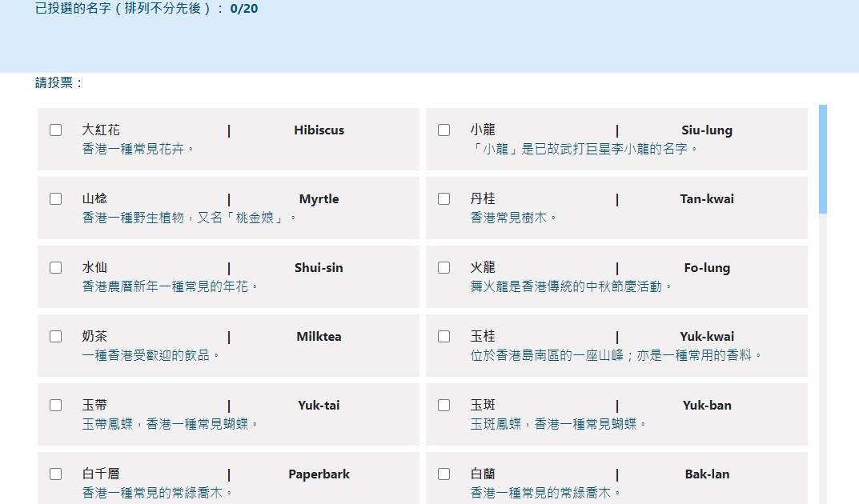Check the 玉斑 Yuk-ban checkbox
Viewport: 859px width, 504px height.
click(444, 405)
